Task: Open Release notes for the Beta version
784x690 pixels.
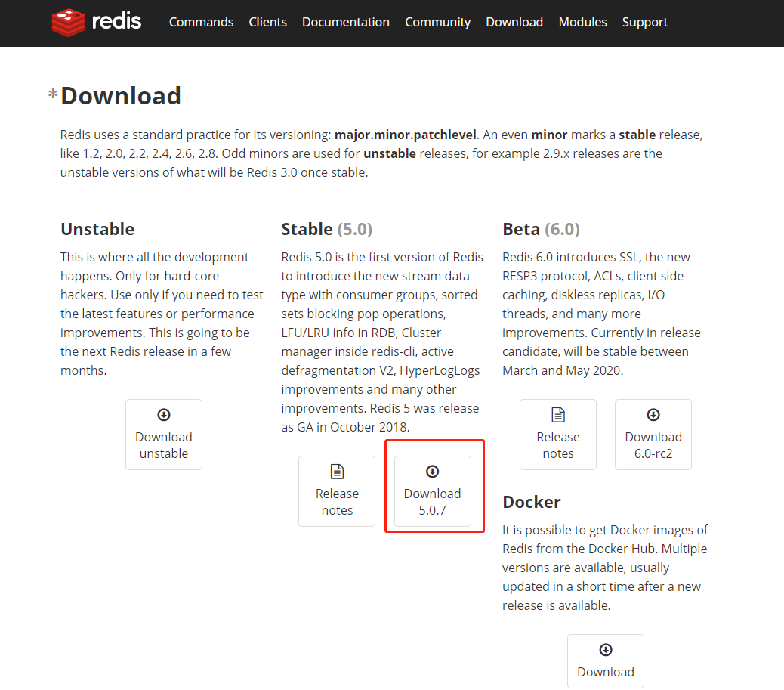Action: coord(558,435)
